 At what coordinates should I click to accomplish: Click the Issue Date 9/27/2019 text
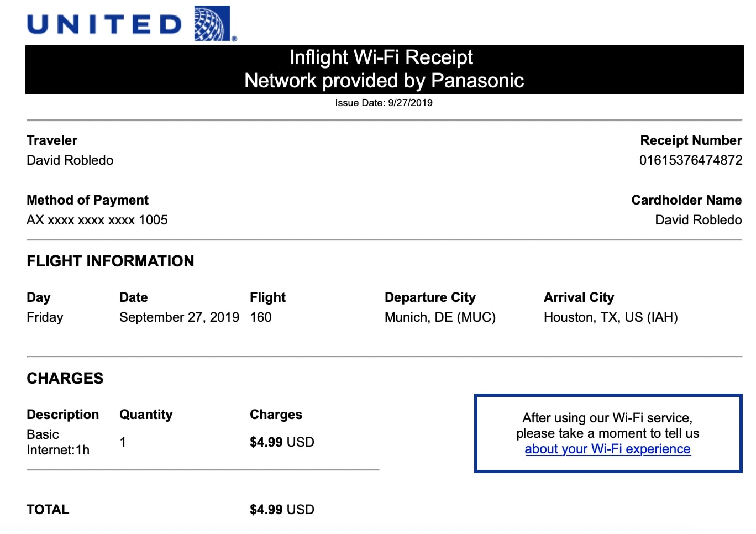384,103
